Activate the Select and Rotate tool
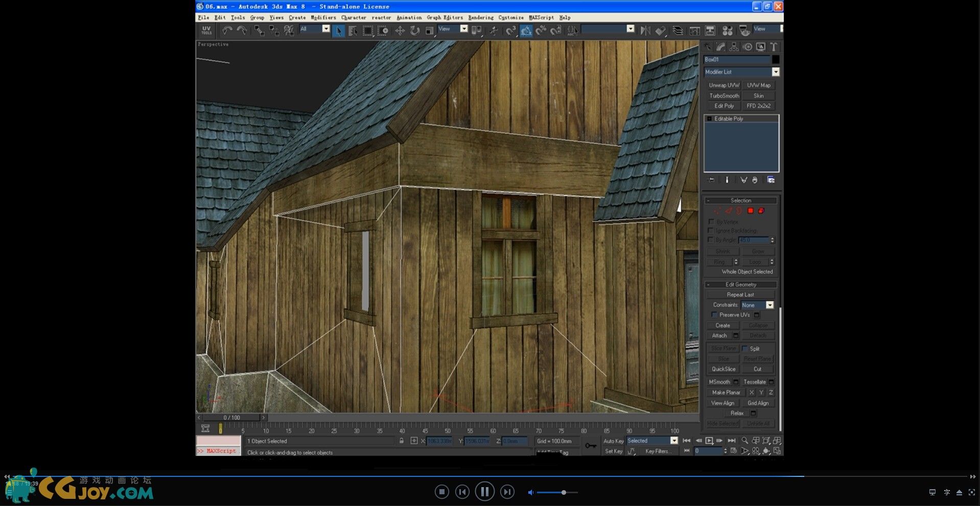Screen dimensions: 980x506 (415, 31)
